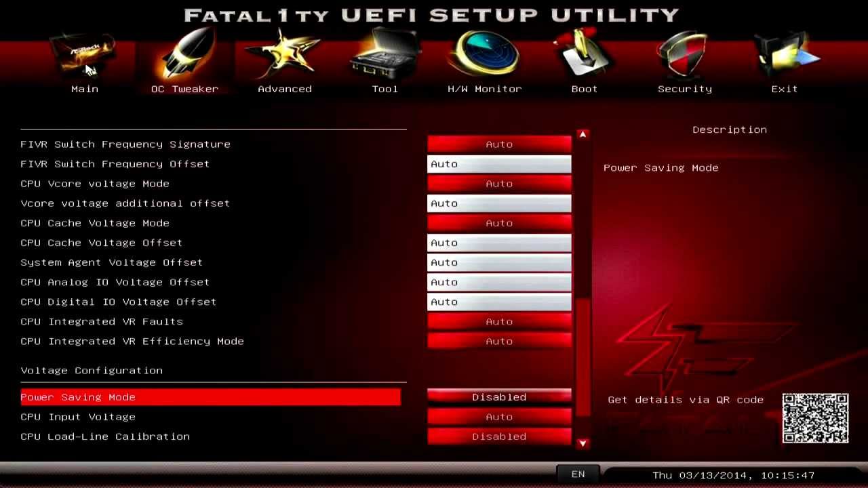Open CPU Integrated VR Efficiency Mode dropdown
Image resolution: width=868 pixels, height=488 pixels.
click(499, 341)
